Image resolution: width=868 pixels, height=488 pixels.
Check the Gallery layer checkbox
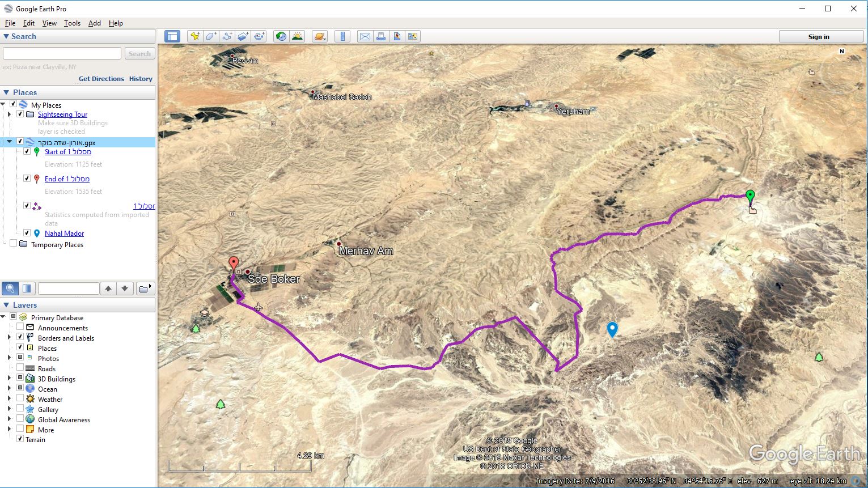coord(20,409)
